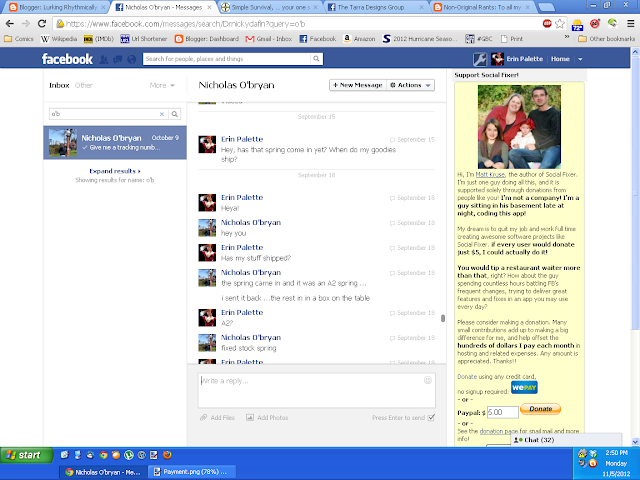Click the PayPal amount field

coord(503,412)
